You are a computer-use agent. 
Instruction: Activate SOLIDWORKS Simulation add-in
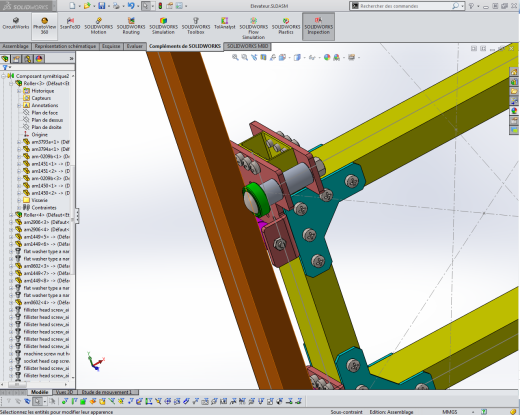[163, 26]
